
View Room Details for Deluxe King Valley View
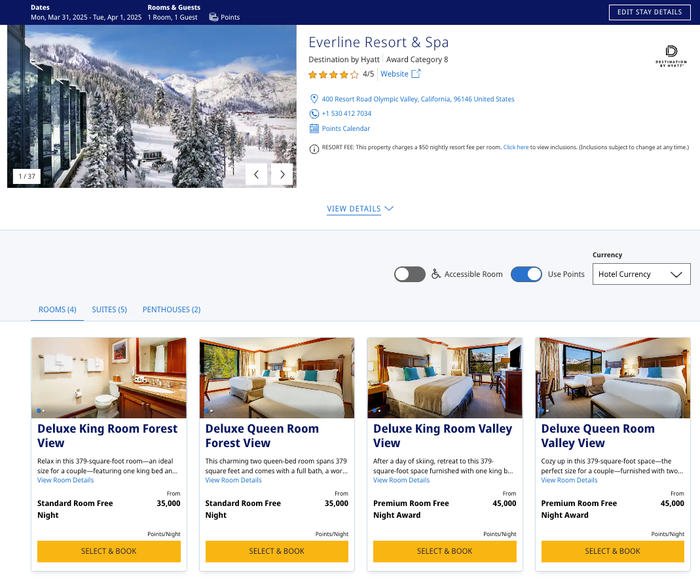[x=401, y=480]
